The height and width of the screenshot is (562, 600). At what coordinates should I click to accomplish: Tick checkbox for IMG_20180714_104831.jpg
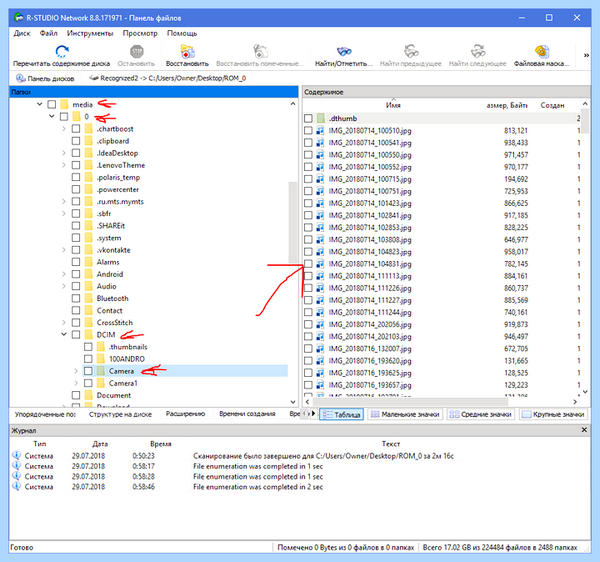tap(308, 264)
